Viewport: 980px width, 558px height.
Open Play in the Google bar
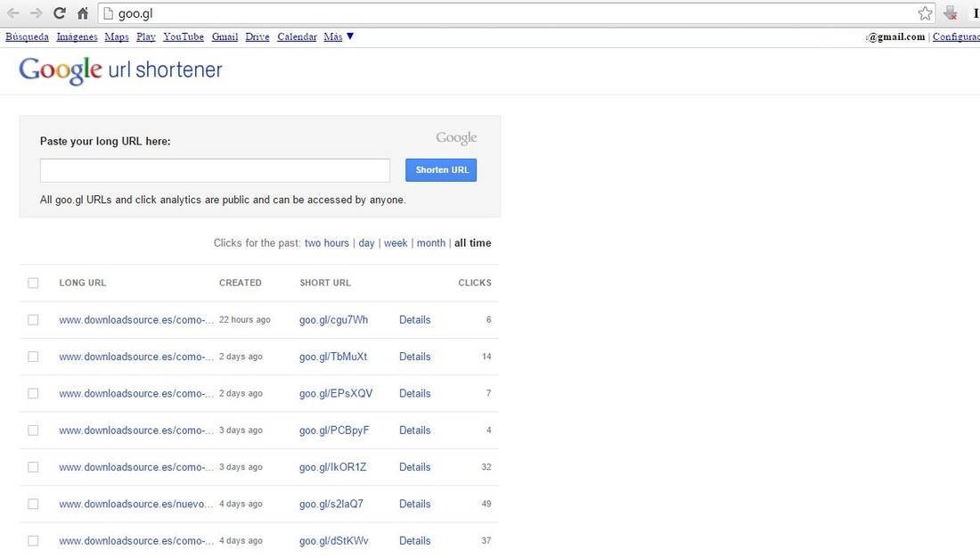[x=145, y=37]
